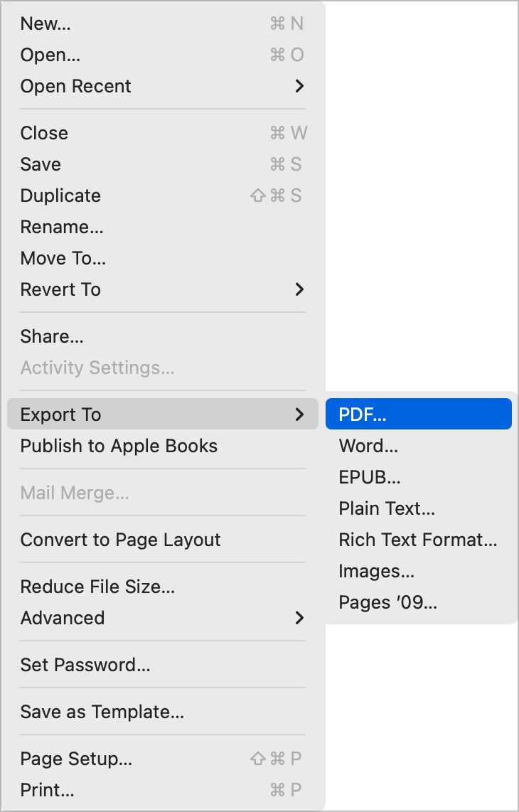Open Page Setup options
519x812 pixels.
pyautogui.click(x=75, y=759)
